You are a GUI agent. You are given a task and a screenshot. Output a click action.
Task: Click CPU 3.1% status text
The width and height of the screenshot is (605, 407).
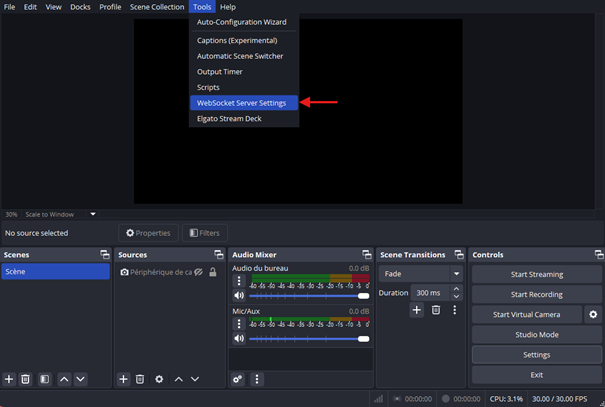[x=506, y=399]
